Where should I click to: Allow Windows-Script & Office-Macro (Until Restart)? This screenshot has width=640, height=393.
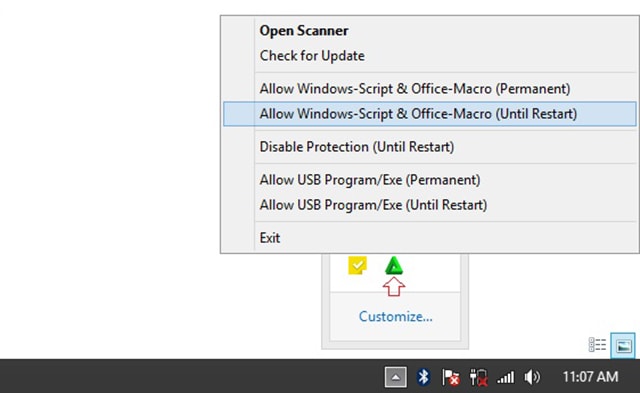coord(429,113)
